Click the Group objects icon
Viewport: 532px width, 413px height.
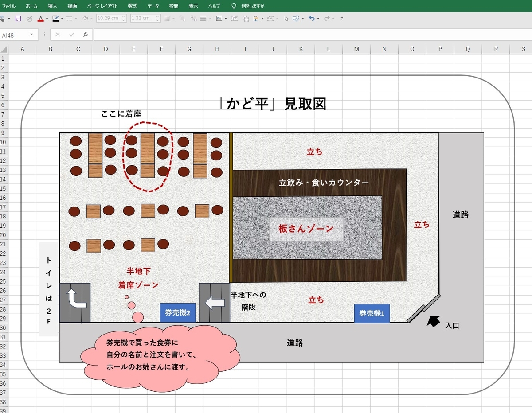click(235, 19)
